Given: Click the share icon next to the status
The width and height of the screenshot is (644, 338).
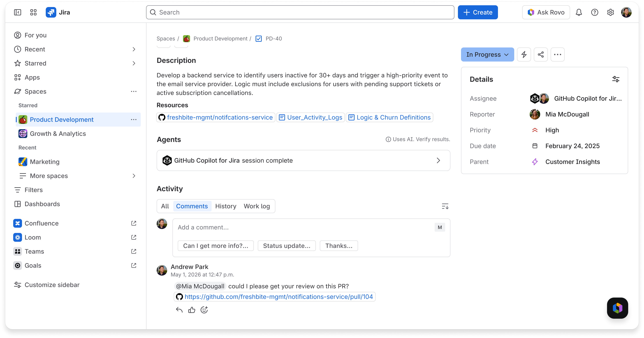Looking at the screenshot, I should (540, 55).
